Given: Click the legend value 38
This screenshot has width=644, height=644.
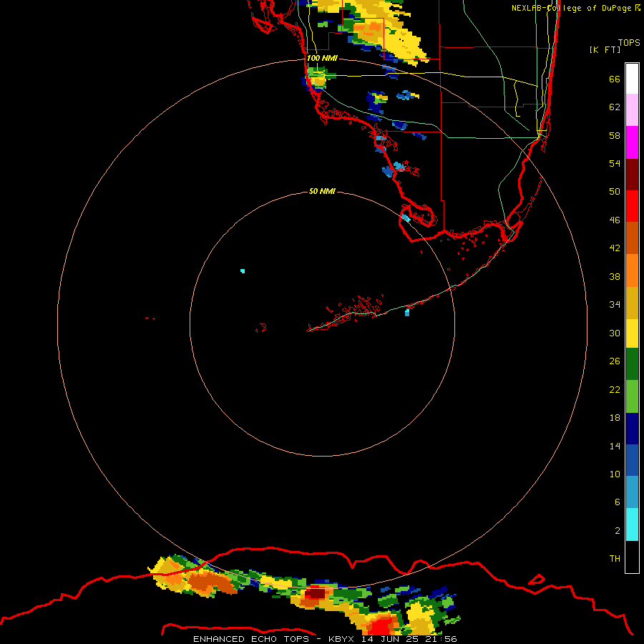Looking at the screenshot, I should pyautogui.click(x=615, y=276).
